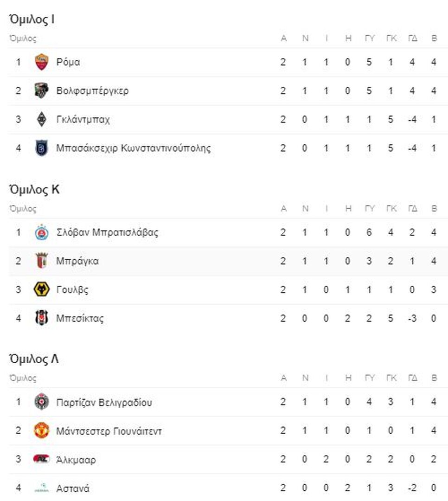The image size is (448, 501).
Task: Click the Παρτίζαν Βελιγραδίου team name
Action: pyautogui.click(x=104, y=402)
